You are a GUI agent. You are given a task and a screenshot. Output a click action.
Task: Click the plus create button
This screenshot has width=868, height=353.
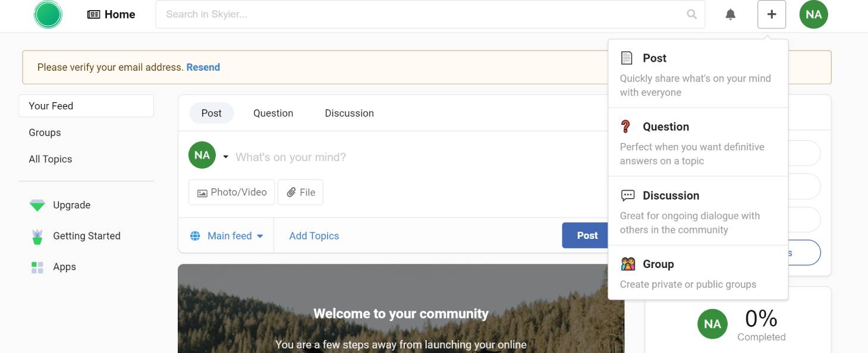pos(771,14)
